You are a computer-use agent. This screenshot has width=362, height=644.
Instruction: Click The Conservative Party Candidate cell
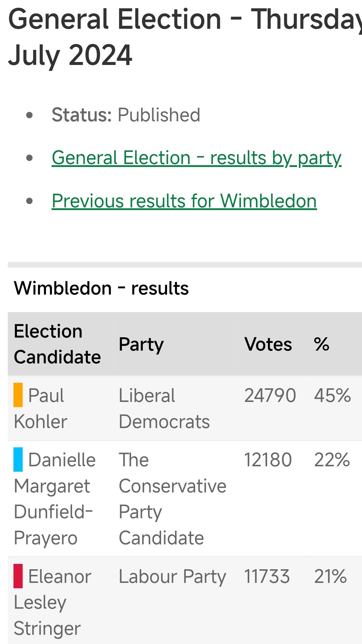click(172, 499)
